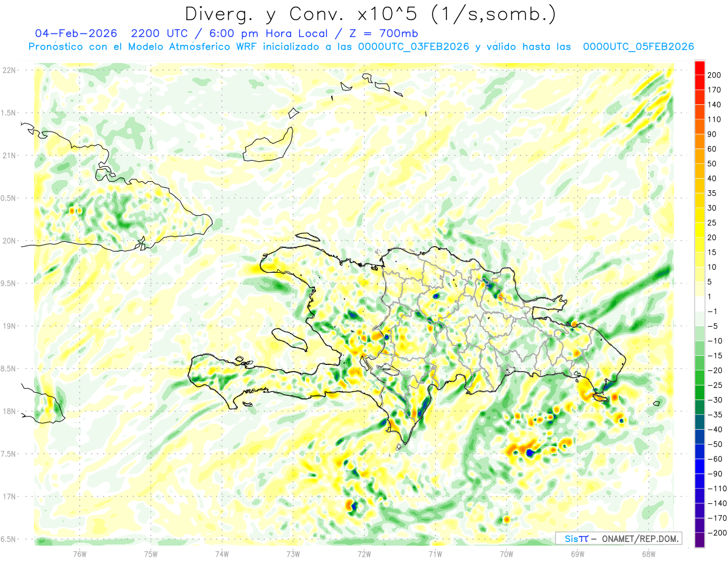This screenshot has height=562, width=728.
Task: Click the 60 color bar label
Action: pos(712,149)
